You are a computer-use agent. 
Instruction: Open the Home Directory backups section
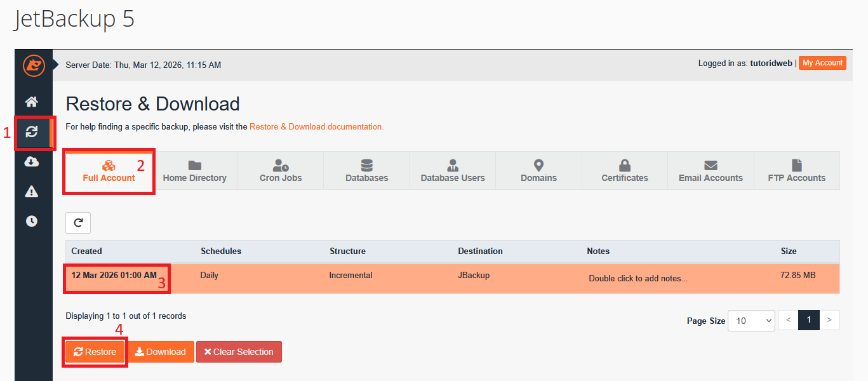point(194,170)
